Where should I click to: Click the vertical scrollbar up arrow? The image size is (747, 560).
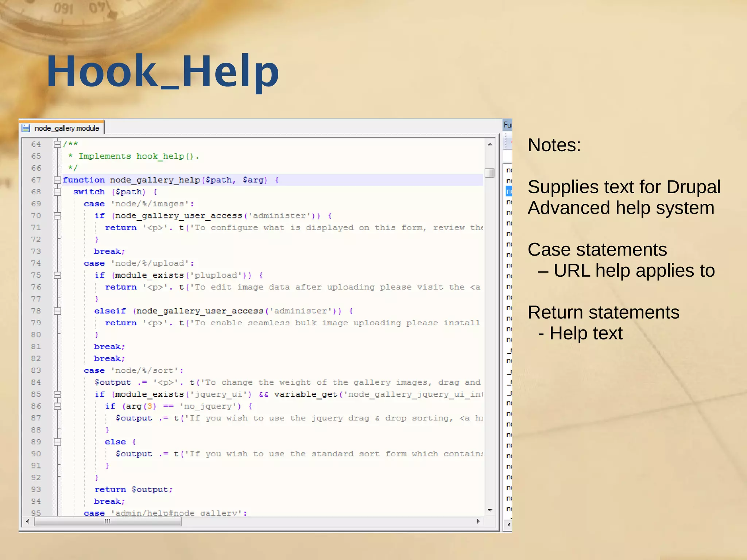tap(490, 144)
